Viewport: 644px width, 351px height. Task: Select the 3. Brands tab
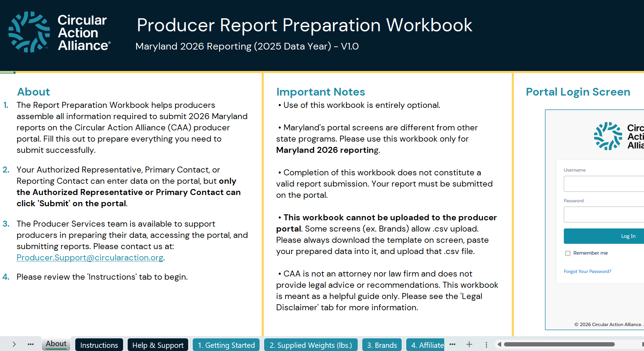coord(382,345)
